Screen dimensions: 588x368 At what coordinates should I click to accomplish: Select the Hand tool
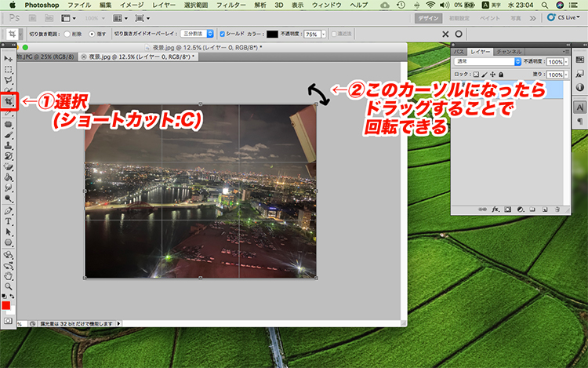pyautogui.click(x=9, y=276)
